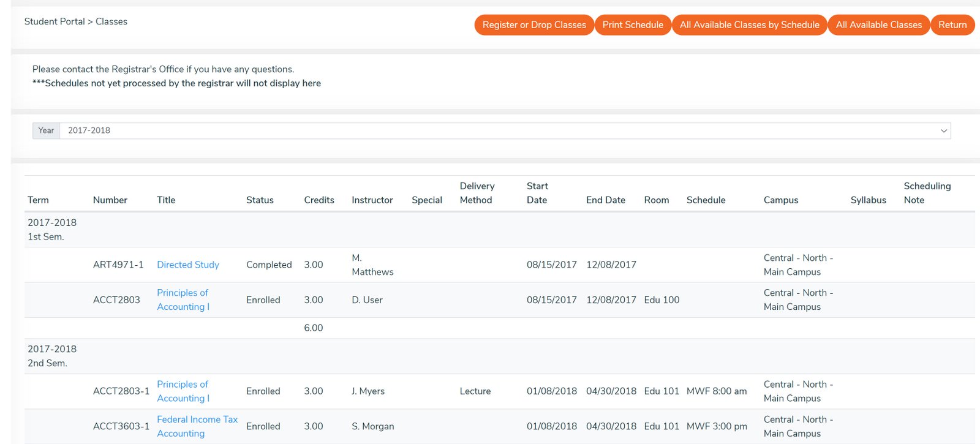Click instructor S. Morgan
This screenshot has width=980, height=444.
[x=373, y=426]
